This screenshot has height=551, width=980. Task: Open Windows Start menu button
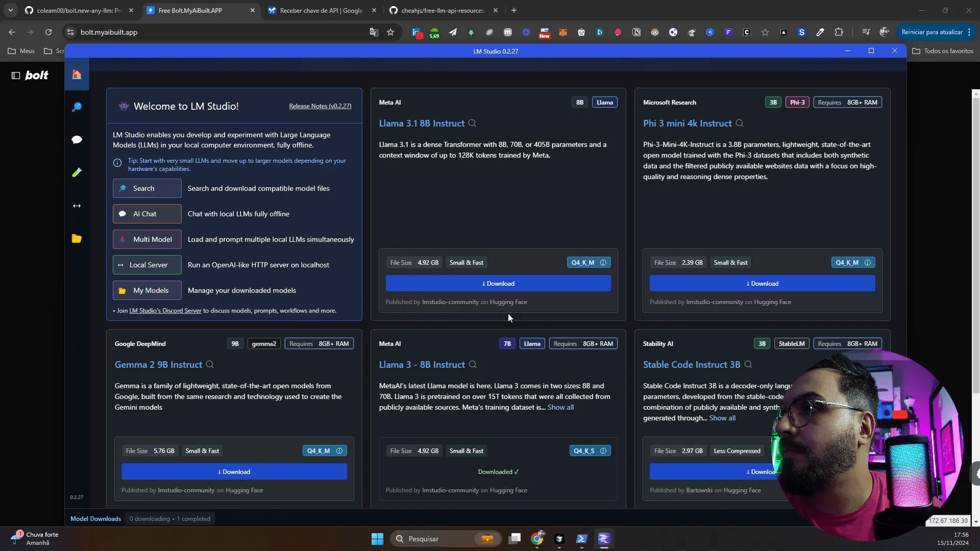377,539
